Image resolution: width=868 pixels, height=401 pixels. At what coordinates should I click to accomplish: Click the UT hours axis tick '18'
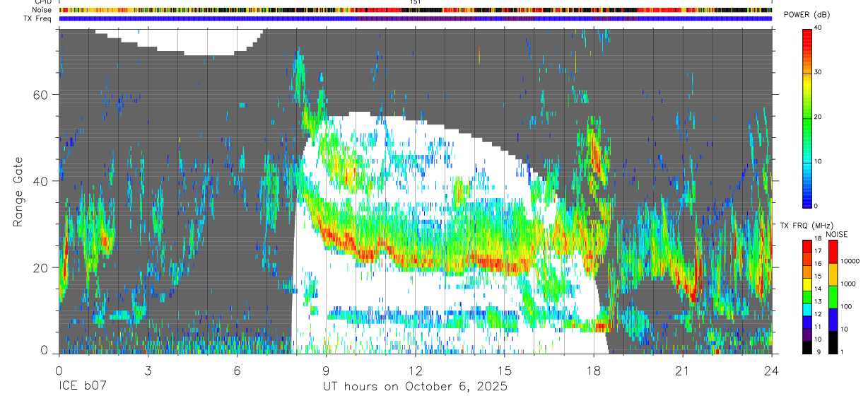(x=594, y=370)
